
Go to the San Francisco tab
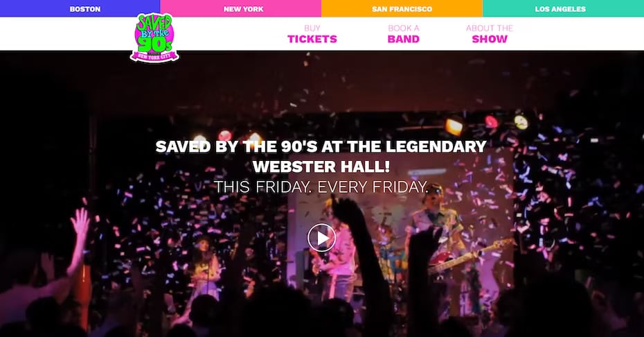[402, 8]
